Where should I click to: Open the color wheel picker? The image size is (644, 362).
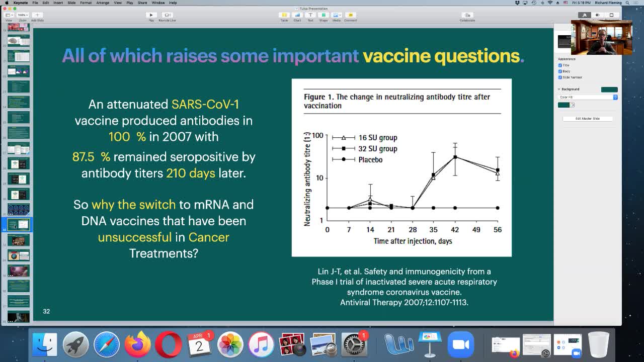(572, 105)
